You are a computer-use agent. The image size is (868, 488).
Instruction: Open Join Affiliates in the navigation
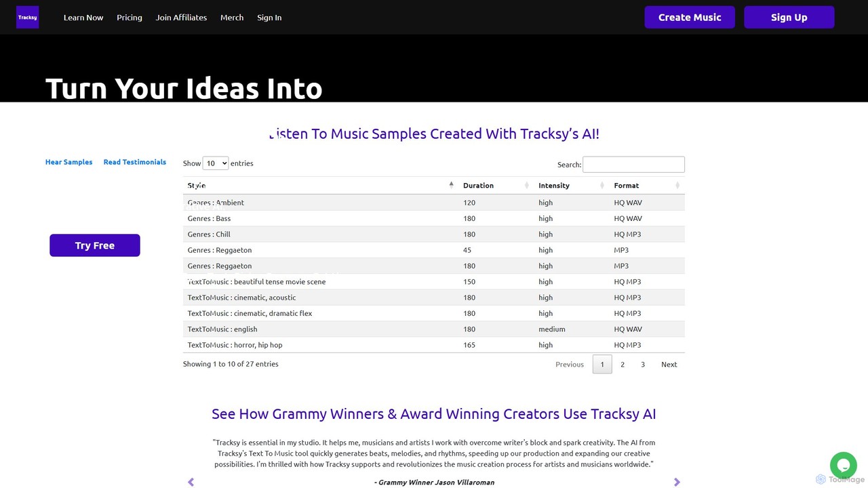tap(181, 18)
